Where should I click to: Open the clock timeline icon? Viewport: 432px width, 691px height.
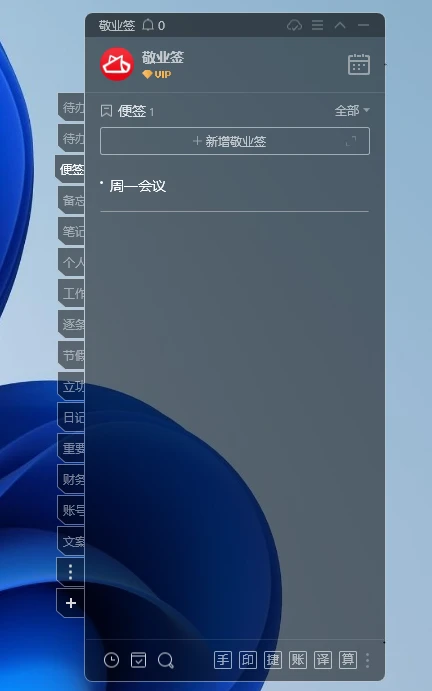click(111, 660)
